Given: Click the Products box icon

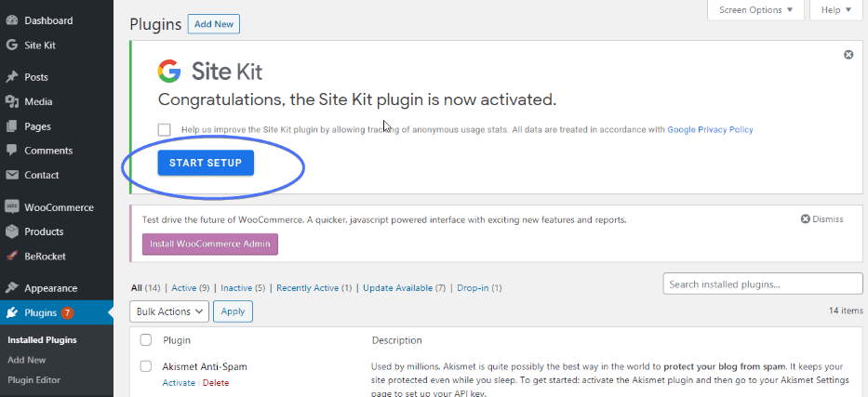Looking at the screenshot, I should [x=11, y=232].
